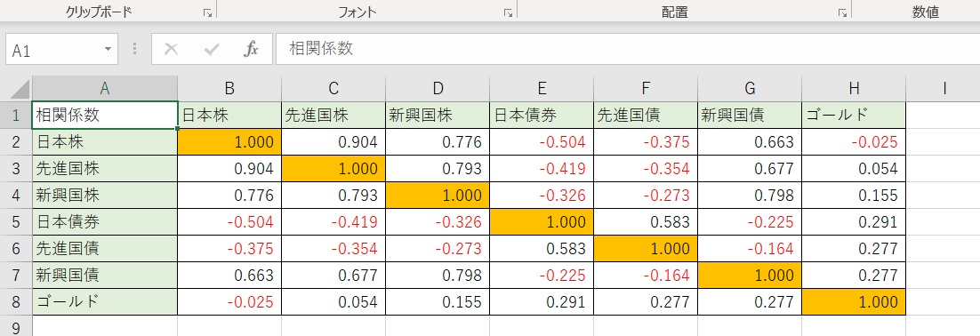Select column G header
This screenshot has width=980, height=336.
click(750, 89)
